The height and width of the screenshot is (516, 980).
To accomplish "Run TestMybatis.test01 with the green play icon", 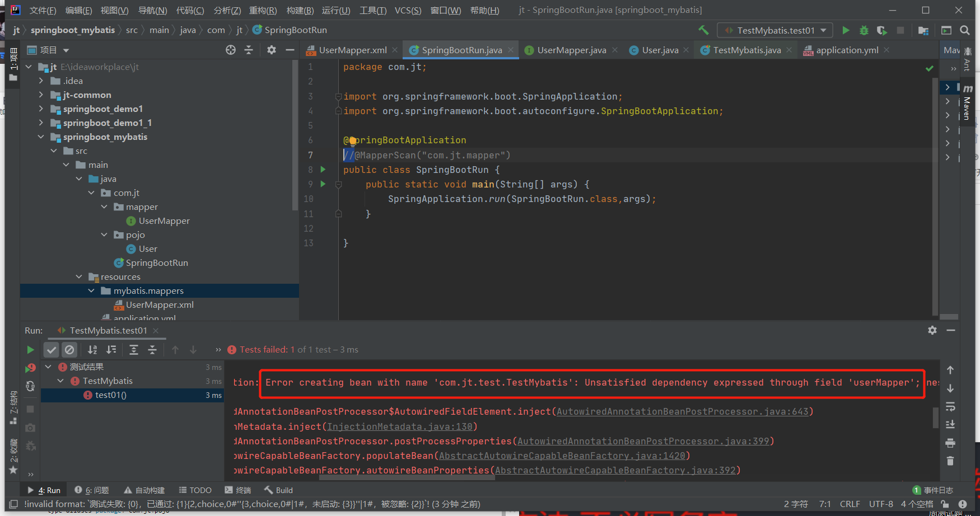I will [x=846, y=30].
